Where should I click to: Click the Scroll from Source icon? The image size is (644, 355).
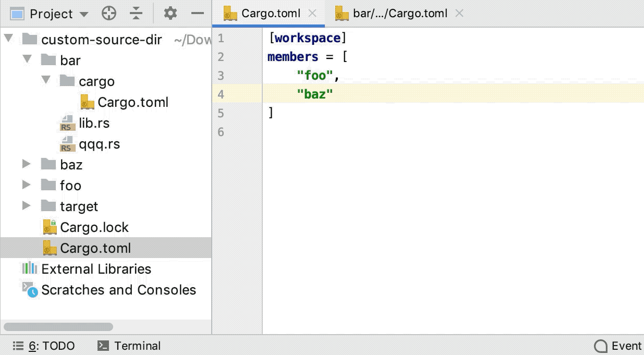[x=109, y=14]
